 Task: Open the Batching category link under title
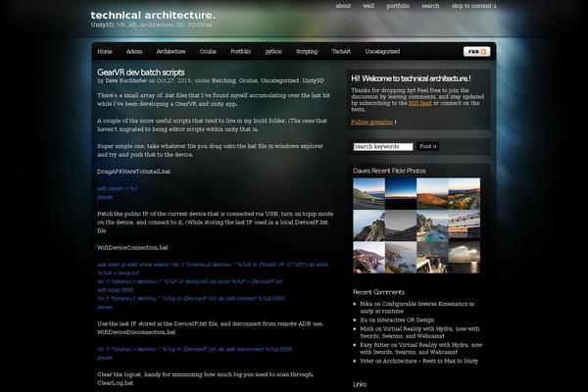pyautogui.click(x=223, y=80)
